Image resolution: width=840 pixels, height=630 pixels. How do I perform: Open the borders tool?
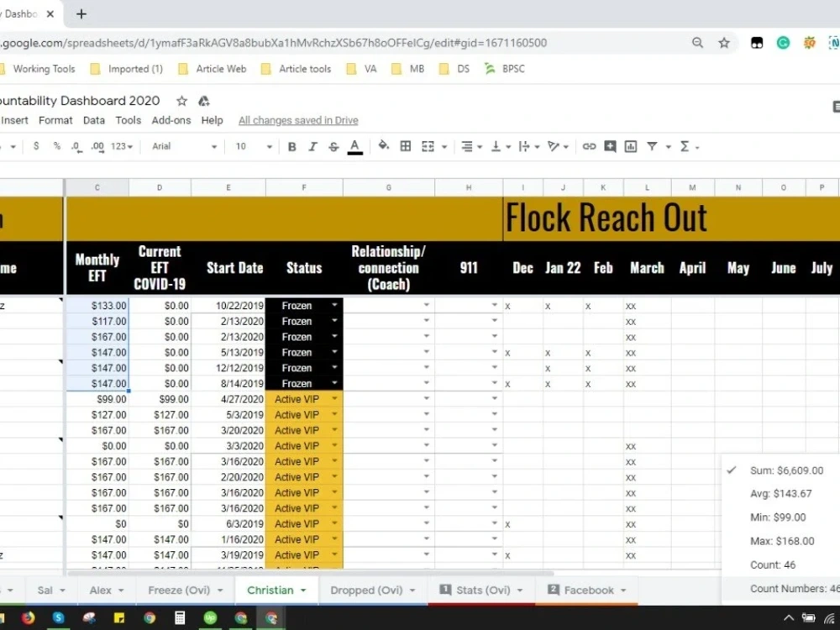(x=406, y=146)
